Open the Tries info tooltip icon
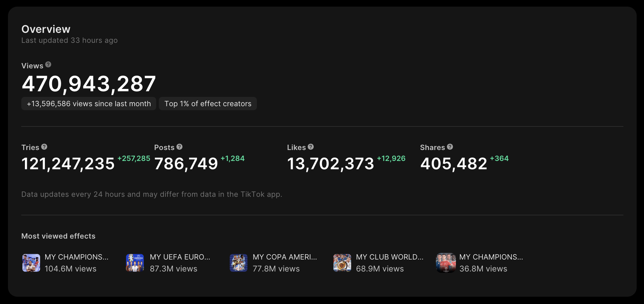This screenshot has height=304, width=644. 44,147
